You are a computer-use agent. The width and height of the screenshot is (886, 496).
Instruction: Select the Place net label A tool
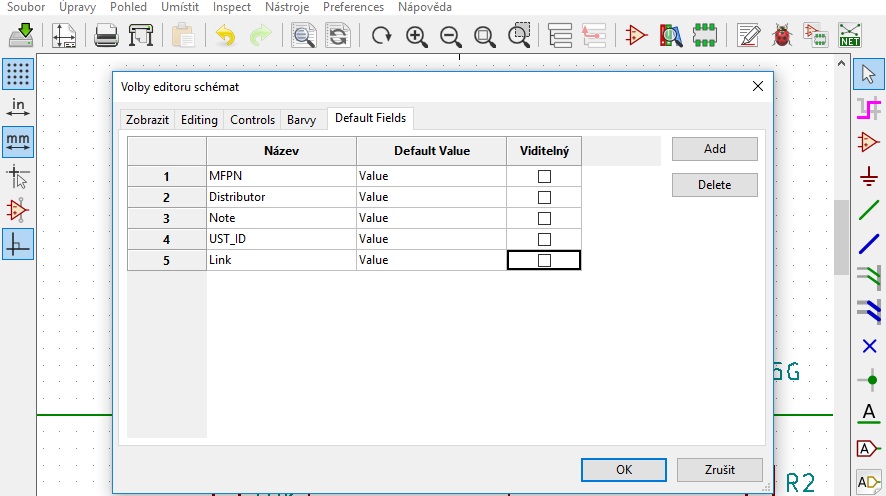click(x=869, y=414)
